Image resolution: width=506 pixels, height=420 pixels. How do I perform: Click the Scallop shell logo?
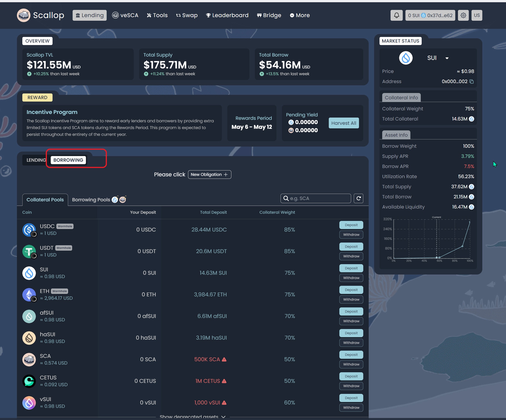(x=24, y=15)
